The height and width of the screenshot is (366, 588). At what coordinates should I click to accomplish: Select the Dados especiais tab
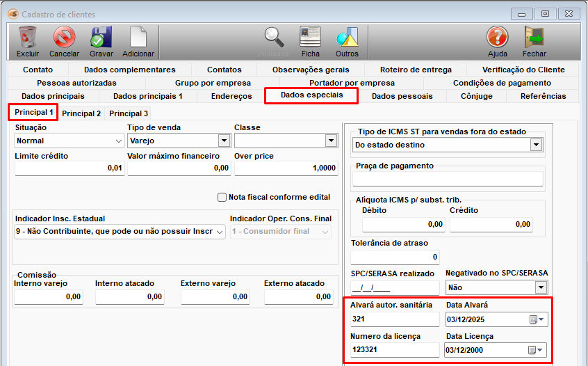coord(311,95)
